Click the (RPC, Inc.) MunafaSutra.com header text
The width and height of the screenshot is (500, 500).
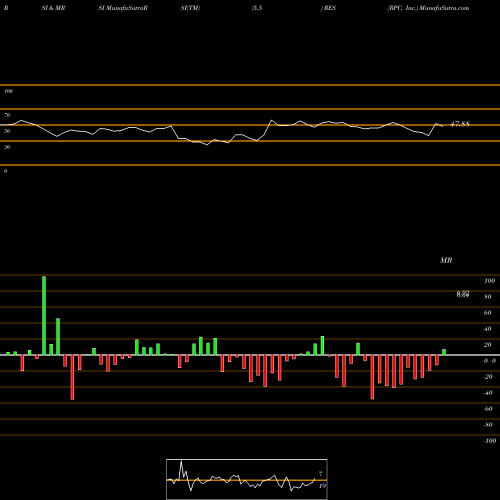[428, 8]
